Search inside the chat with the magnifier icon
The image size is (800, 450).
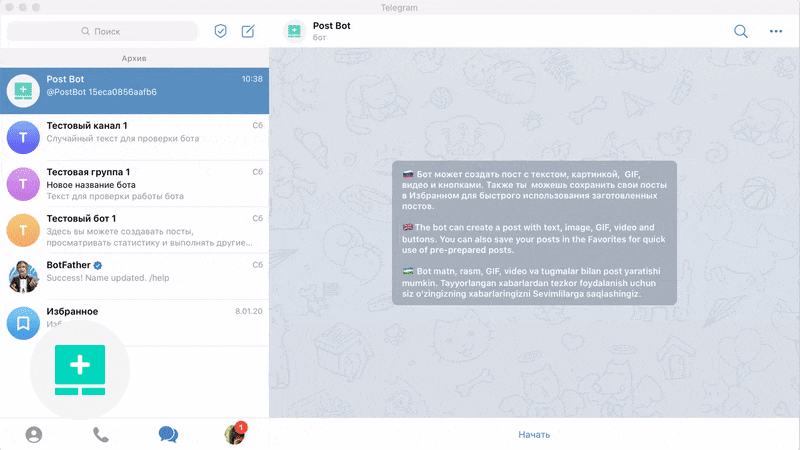(741, 31)
